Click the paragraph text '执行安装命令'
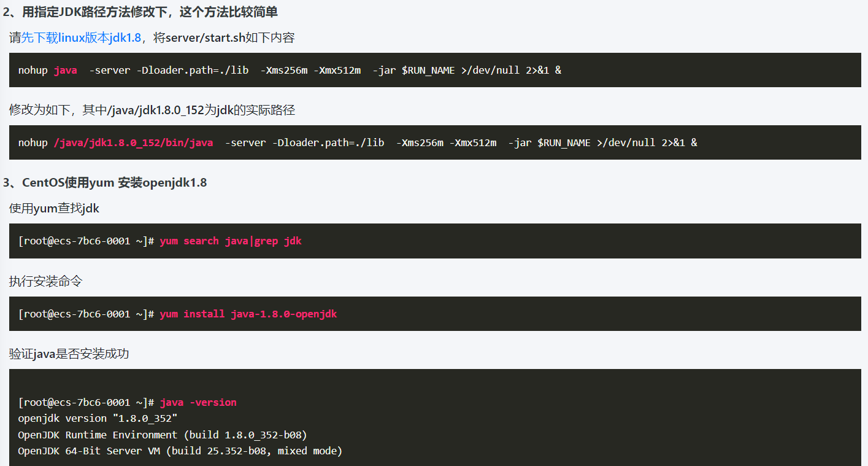The image size is (868, 466). 46,282
